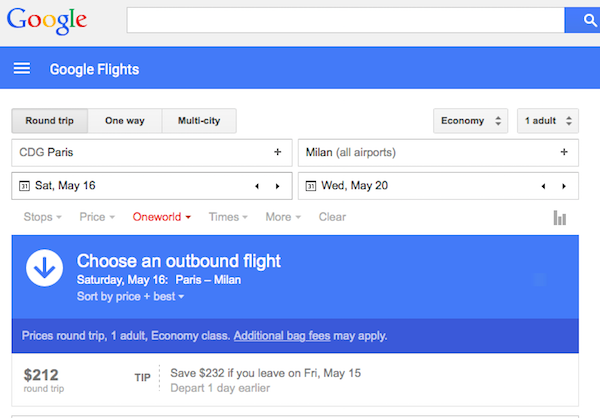
Task: Click the outbound down-arrow circle icon
Action: (x=43, y=270)
